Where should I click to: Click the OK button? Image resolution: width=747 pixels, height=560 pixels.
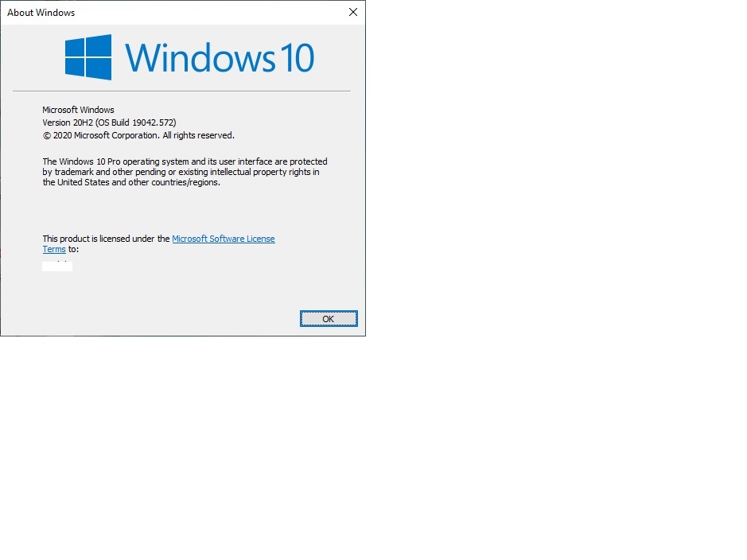tap(329, 318)
